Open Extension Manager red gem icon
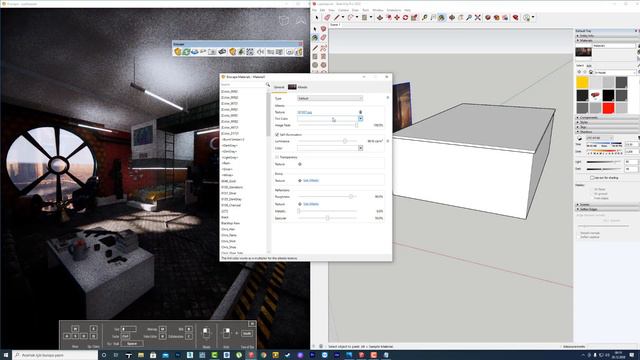The height and width of the screenshot is (360, 640). 516,18
